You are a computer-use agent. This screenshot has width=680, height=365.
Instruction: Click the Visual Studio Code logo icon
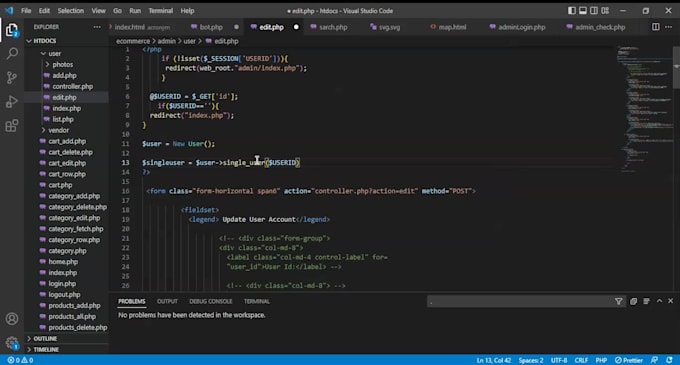tap(9, 11)
